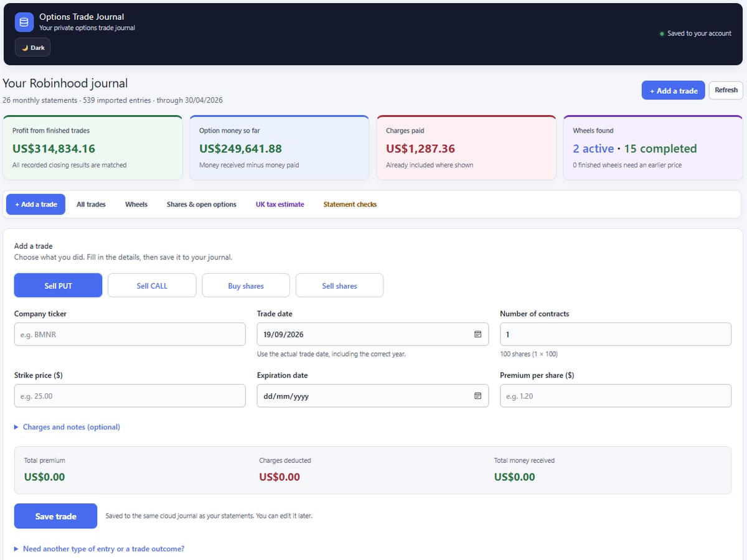Open Shares & open options tab
The image size is (747, 560).
pos(202,204)
